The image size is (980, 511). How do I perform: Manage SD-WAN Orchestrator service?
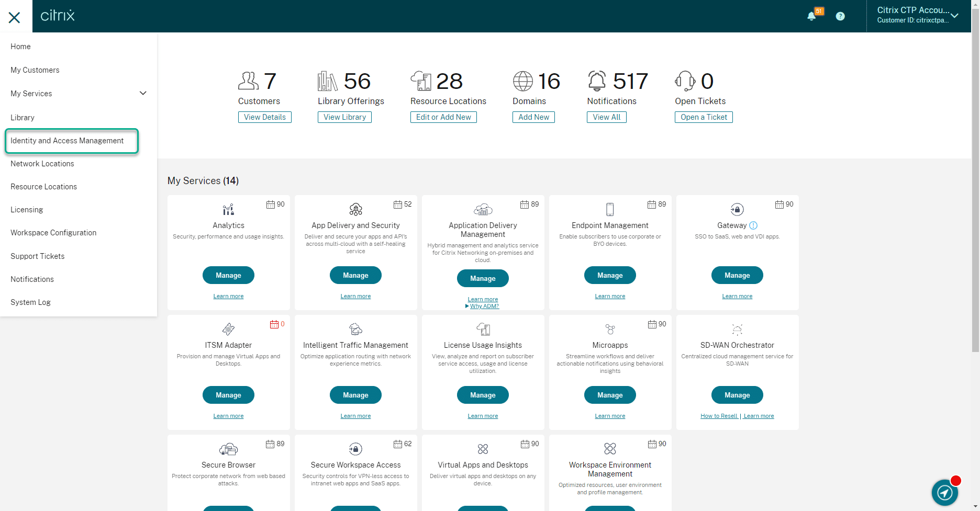click(x=737, y=395)
